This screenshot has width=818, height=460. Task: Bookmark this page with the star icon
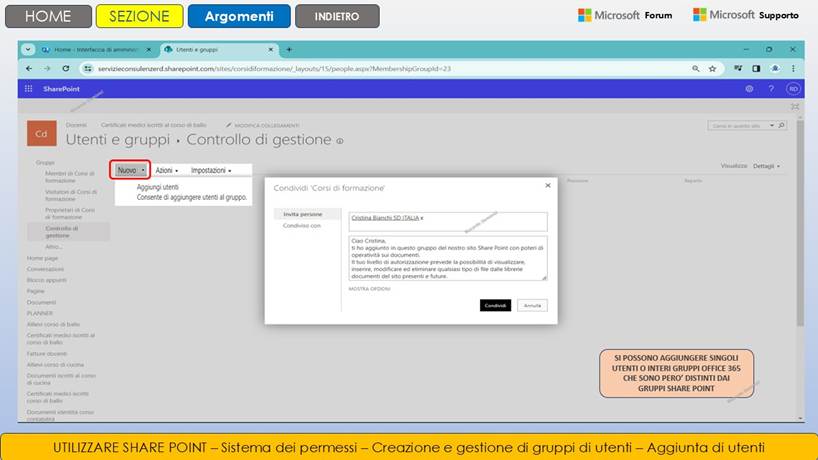pyautogui.click(x=712, y=68)
